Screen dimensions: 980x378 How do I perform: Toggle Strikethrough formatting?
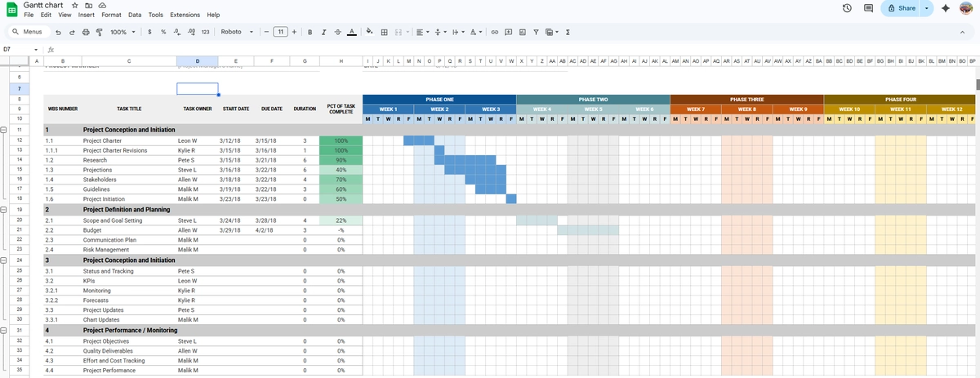337,32
